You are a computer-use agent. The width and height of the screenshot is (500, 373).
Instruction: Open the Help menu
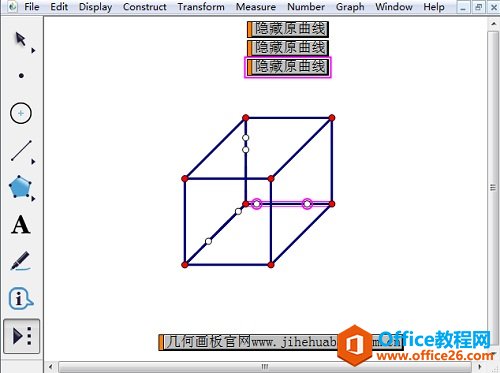coord(434,7)
